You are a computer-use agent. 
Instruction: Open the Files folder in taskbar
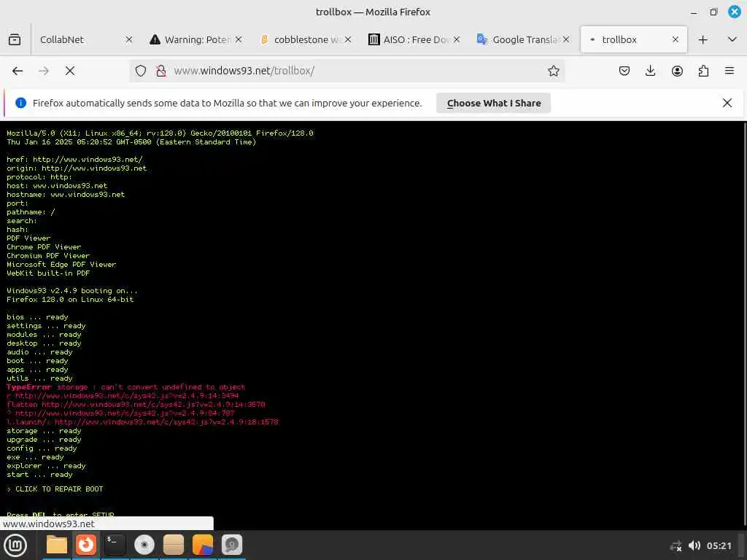[57, 545]
